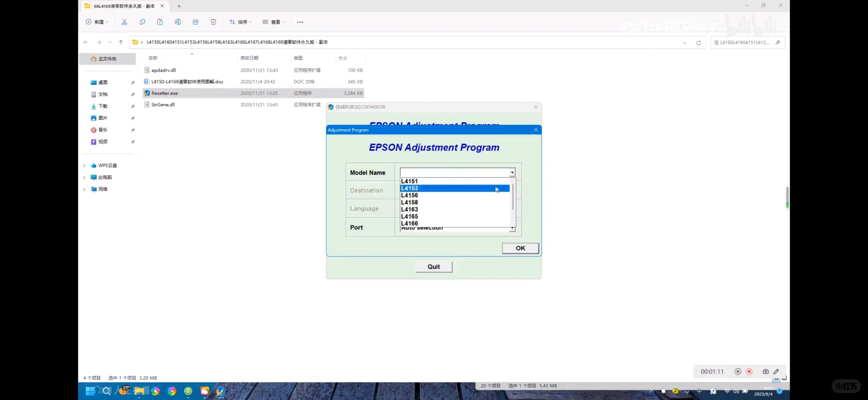Click the Quit button
Image resolution: width=868 pixels, height=400 pixels.
433,267
